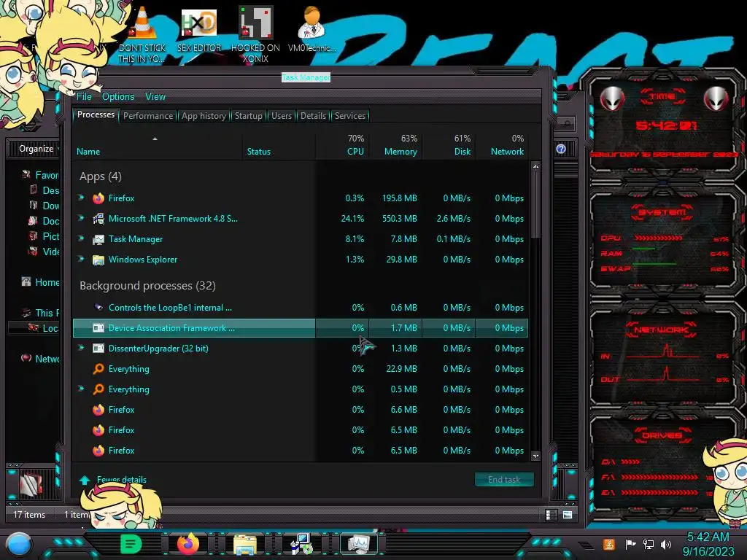The image size is (747, 560).
Task: Click the DissenterUpgrader process icon
Action: tap(98, 349)
